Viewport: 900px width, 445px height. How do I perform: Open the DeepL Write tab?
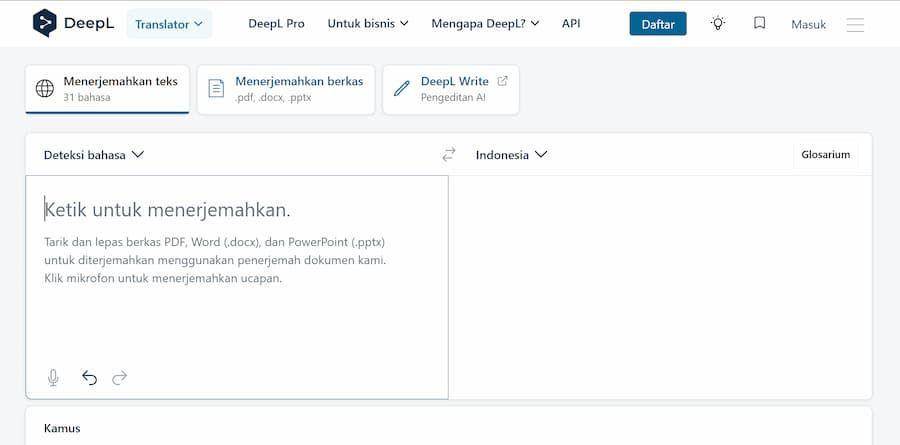pyautogui.click(x=451, y=89)
